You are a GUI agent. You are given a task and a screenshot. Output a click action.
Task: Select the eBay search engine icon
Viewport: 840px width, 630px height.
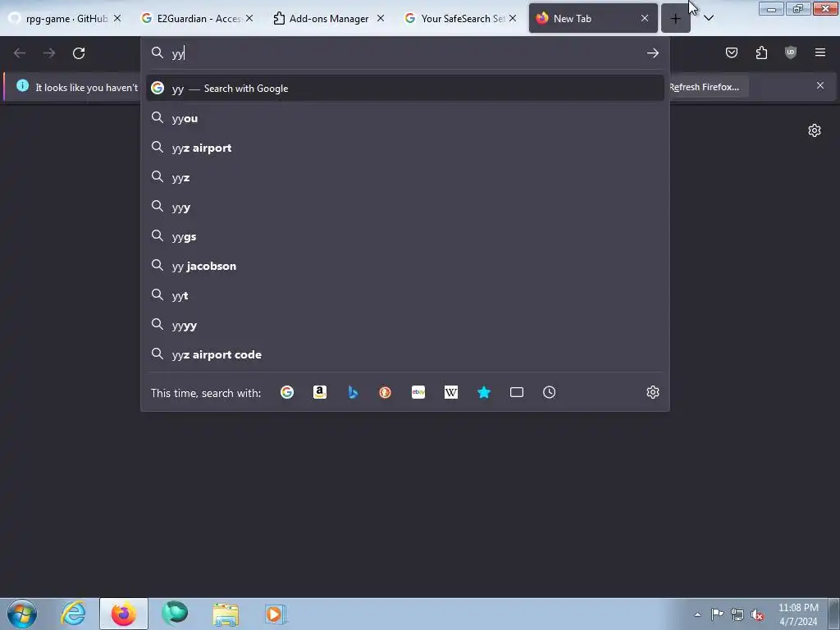click(418, 392)
